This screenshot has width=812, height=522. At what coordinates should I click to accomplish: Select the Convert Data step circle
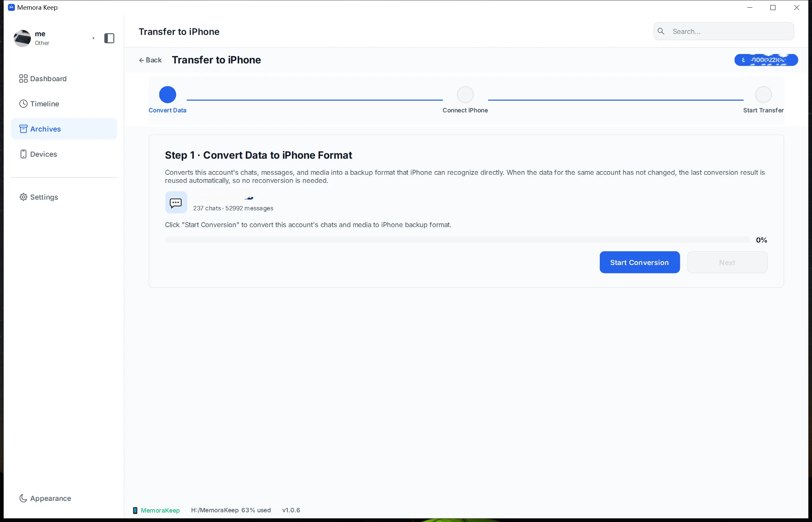pyautogui.click(x=168, y=95)
